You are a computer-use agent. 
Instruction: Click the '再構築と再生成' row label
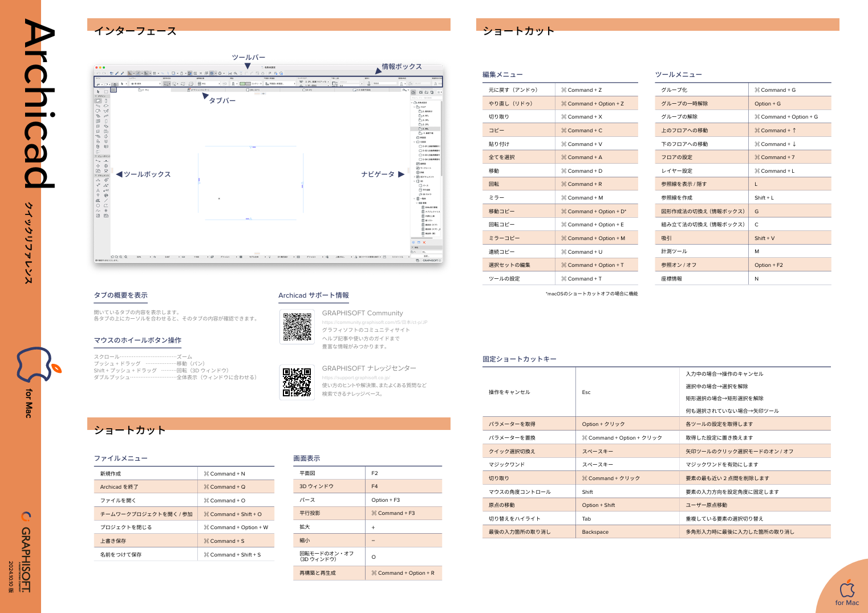(318, 573)
